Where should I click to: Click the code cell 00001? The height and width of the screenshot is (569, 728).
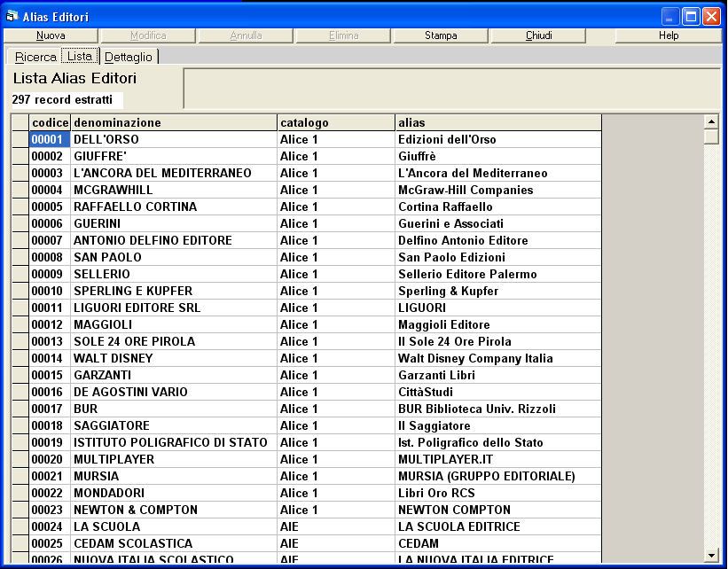tap(50, 139)
